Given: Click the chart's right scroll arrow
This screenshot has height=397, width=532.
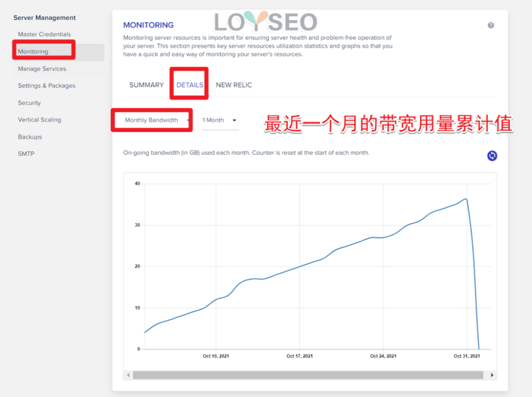Looking at the screenshot, I should (x=492, y=375).
